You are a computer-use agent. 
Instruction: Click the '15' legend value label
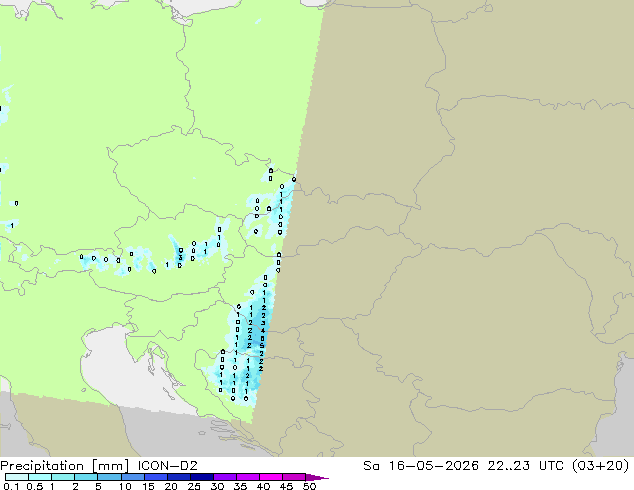click(148, 486)
